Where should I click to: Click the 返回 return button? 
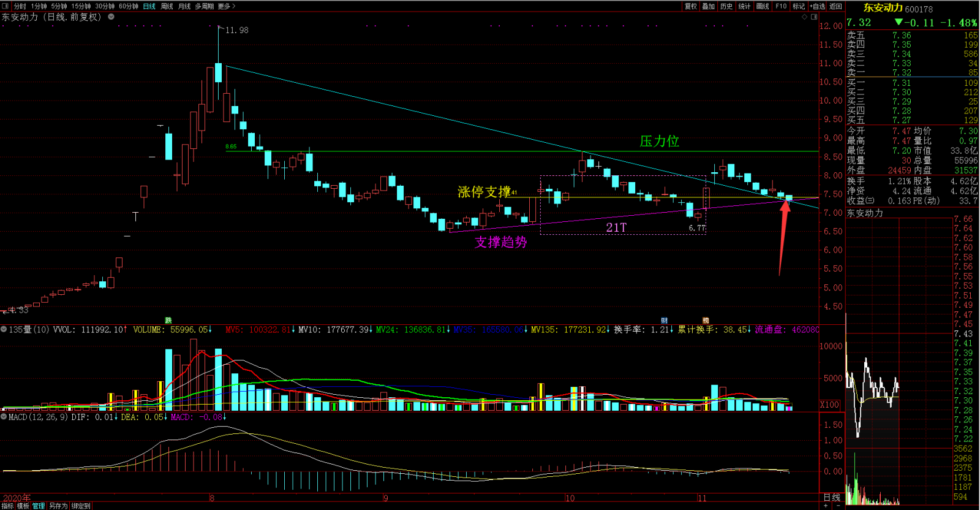[x=836, y=6]
